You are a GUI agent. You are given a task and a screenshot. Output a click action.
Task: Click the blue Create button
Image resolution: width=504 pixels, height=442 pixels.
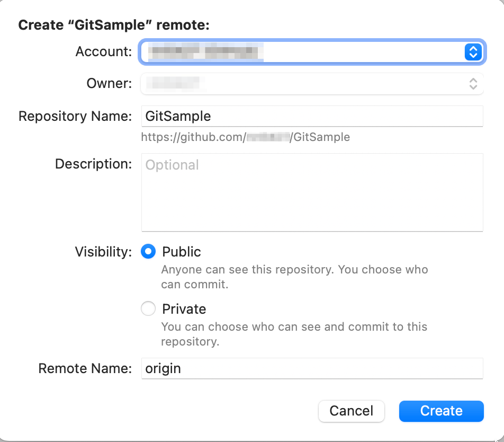point(441,411)
